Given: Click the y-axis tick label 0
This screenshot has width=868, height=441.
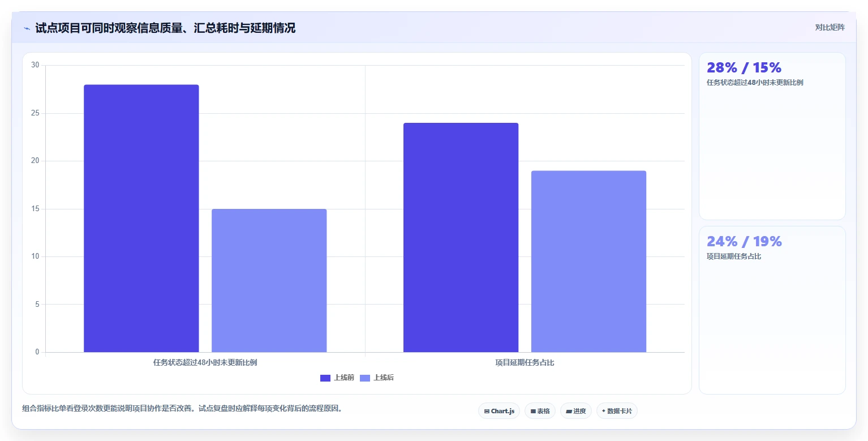Looking at the screenshot, I should 37,352.
